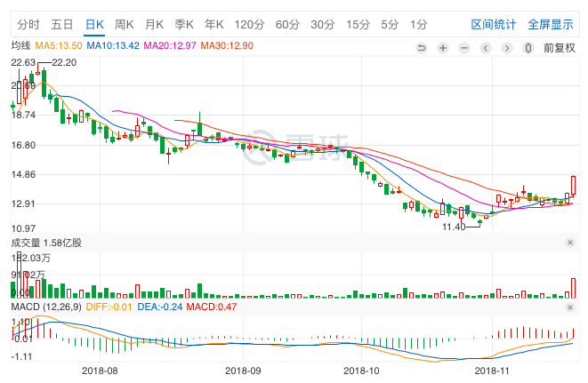Click the last red candlestick on the chart

pyautogui.click(x=573, y=186)
